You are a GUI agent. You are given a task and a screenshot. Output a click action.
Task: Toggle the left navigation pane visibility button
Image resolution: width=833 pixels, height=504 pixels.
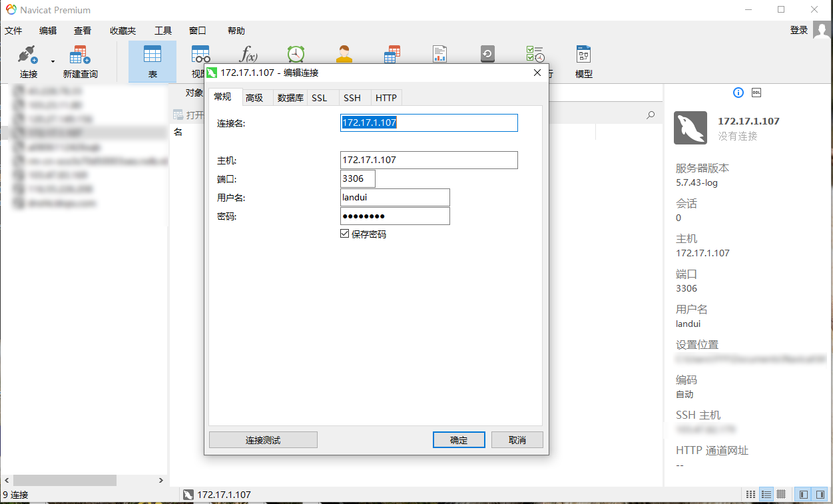804,495
